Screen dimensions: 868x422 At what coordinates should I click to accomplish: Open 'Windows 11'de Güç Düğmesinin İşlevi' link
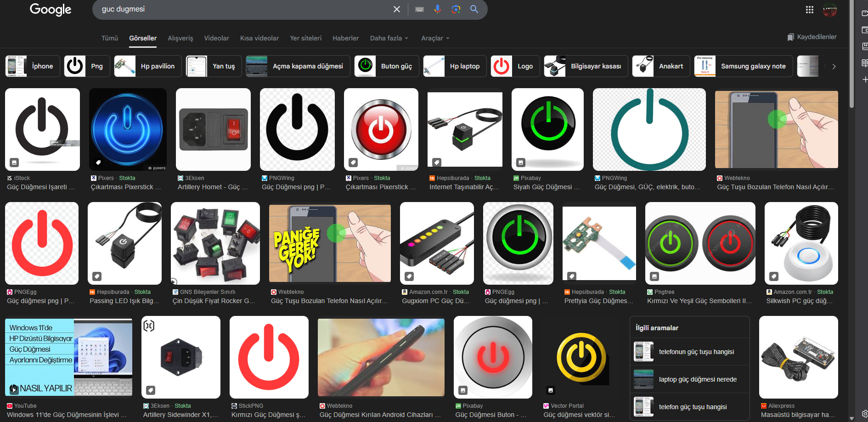pyautogui.click(x=67, y=415)
